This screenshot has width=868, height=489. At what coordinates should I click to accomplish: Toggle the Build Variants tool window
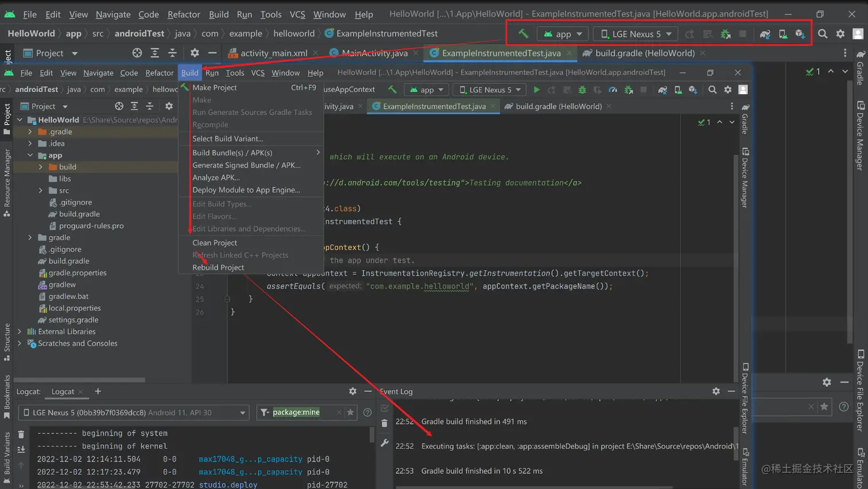[7, 457]
